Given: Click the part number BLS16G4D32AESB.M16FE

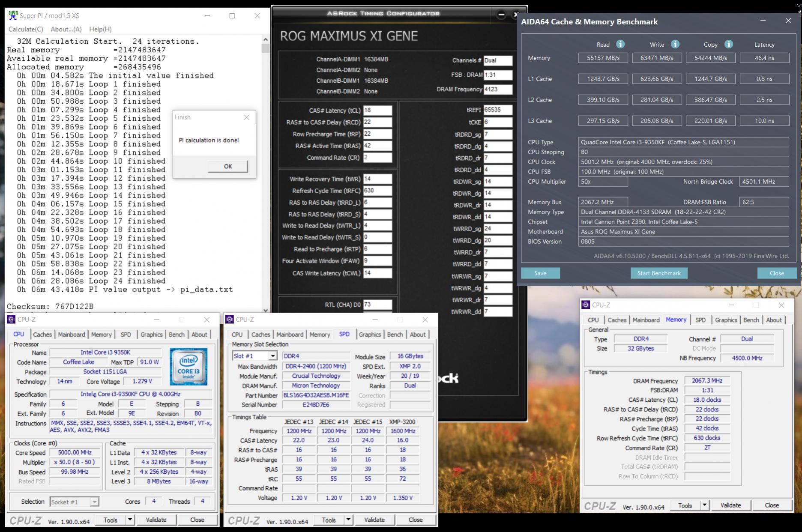Looking at the screenshot, I should pyautogui.click(x=316, y=395).
